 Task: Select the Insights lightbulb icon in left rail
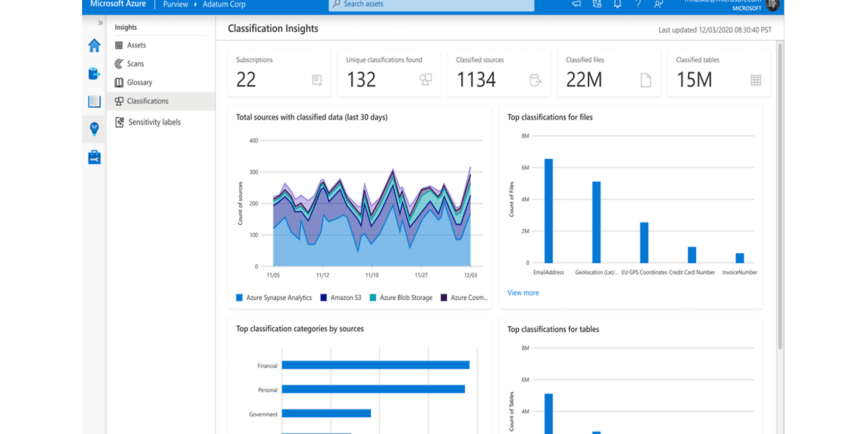click(x=94, y=129)
